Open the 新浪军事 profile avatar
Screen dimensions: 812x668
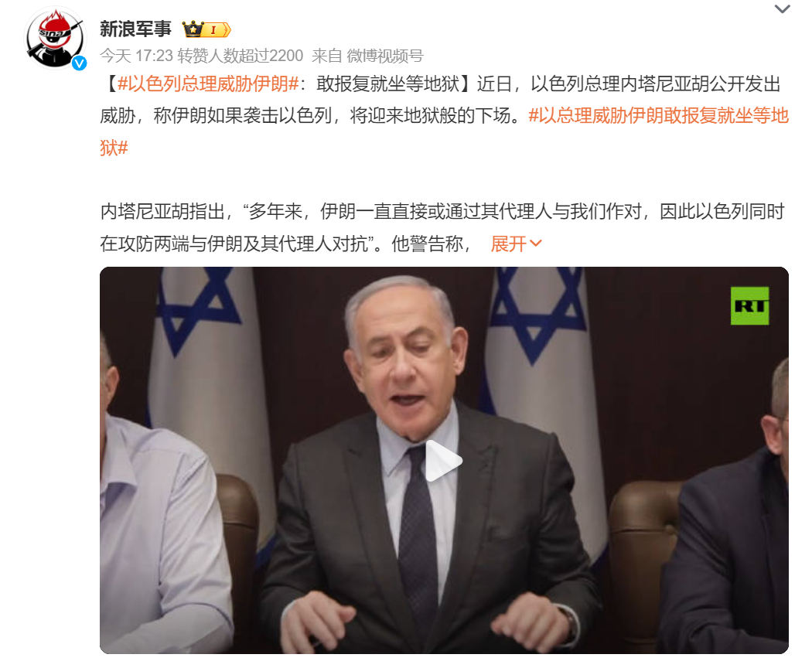point(56,37)
